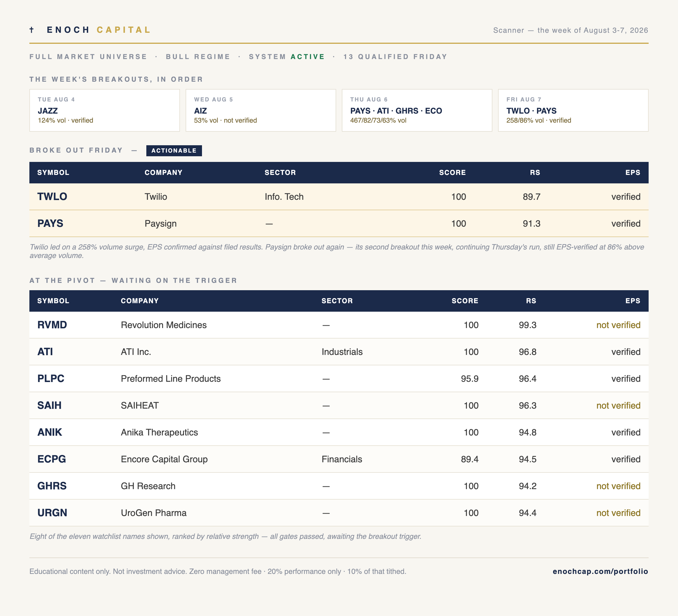Click UroGen Pharma company name
The width and height of the screenshot is (678, 616).
[x=153, y=513]
